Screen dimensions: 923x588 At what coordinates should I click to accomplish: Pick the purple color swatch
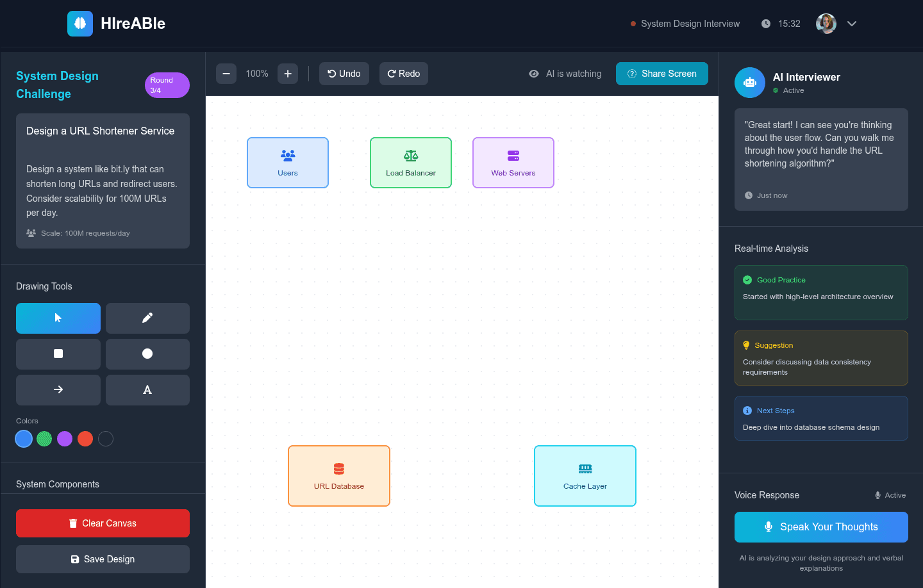[x=65, y=439]
